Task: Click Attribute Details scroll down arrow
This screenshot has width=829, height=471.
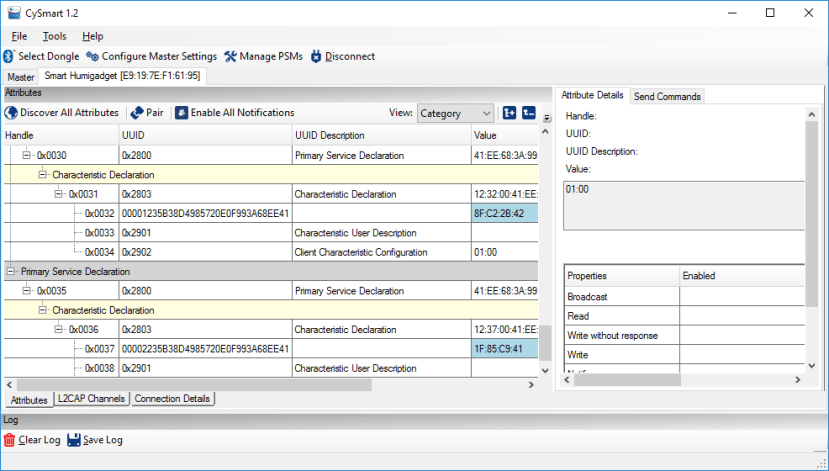Action: click(812, 365)
